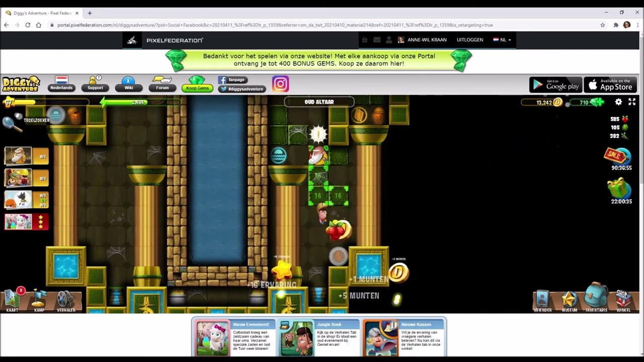This screenshot has height=362, width=644.
Task: Open the Jungle Boek news card
Action: point(319,338)
